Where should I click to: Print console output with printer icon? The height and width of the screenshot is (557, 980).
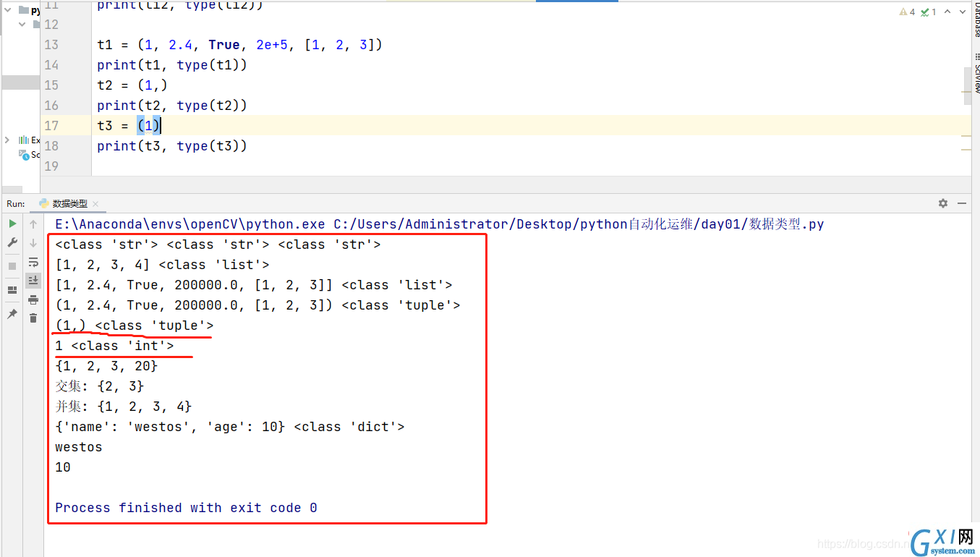(33, 299)
